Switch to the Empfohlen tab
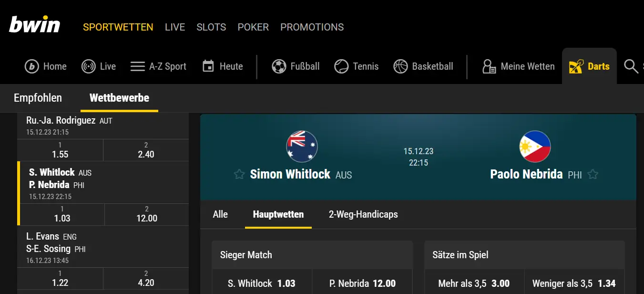This screenshot has height=294, width=644. coord(38,98)
